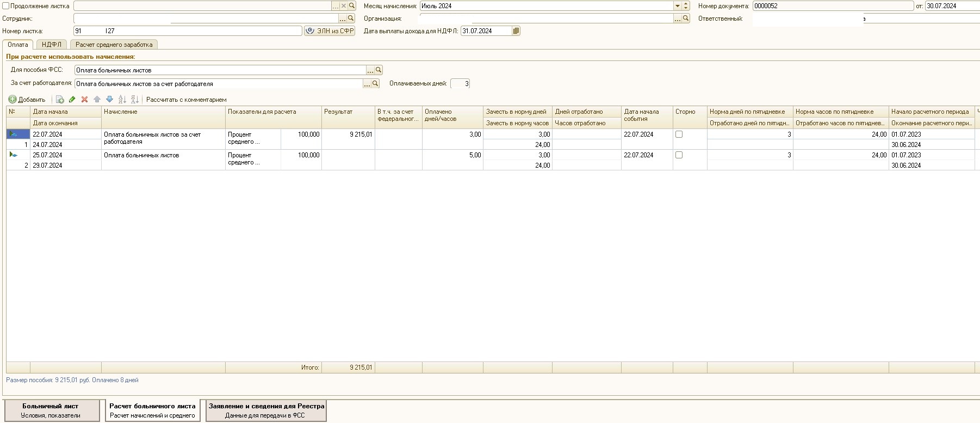The width and height of the screenshot is (980, 423).
Task: Click the Начисление column header
Action: [x=163, y=117]
